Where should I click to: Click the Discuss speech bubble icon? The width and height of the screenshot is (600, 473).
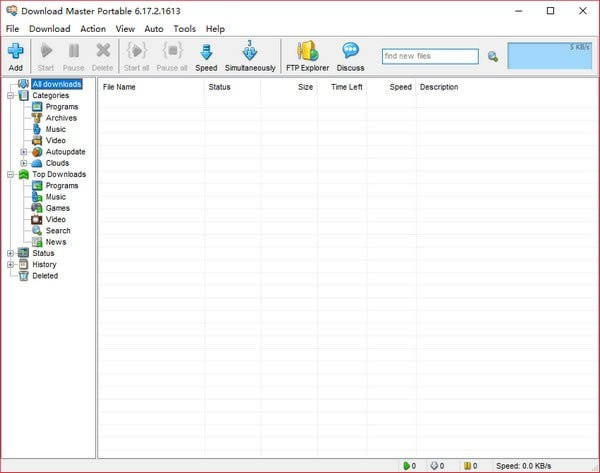pyautogui.click(x=350, y=55)
